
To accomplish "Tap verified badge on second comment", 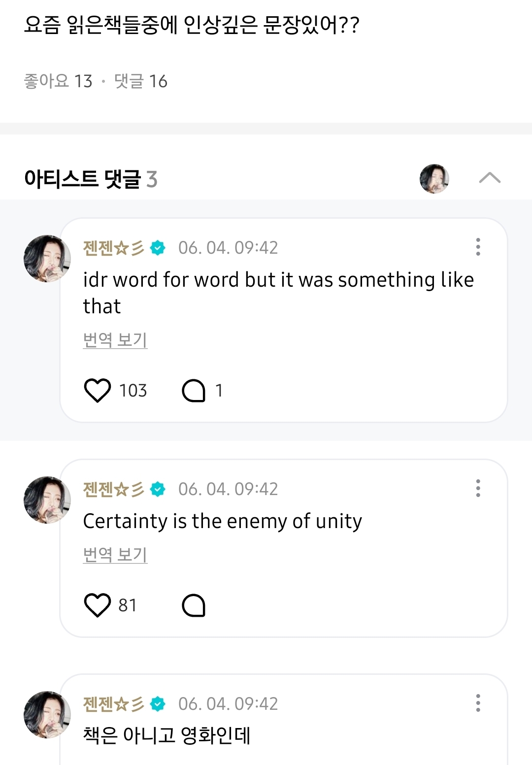I will (x=158, y=489).
